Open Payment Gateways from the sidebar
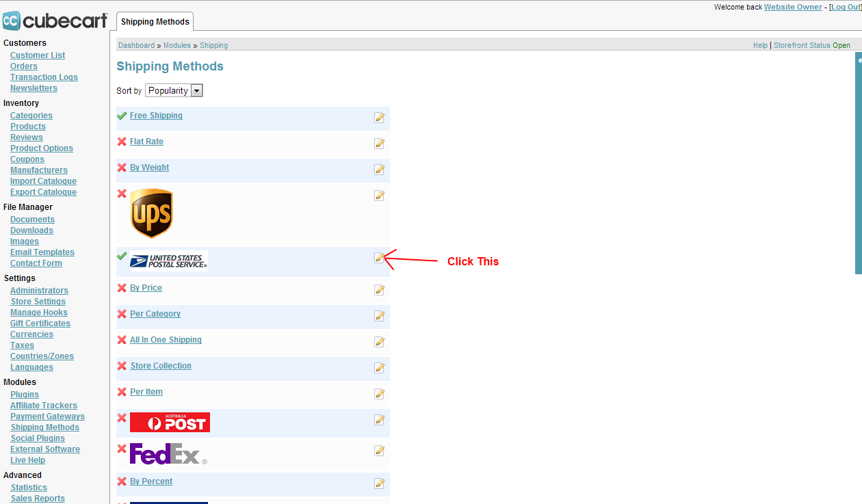862x504 pixels. click(x=47, y=416)
